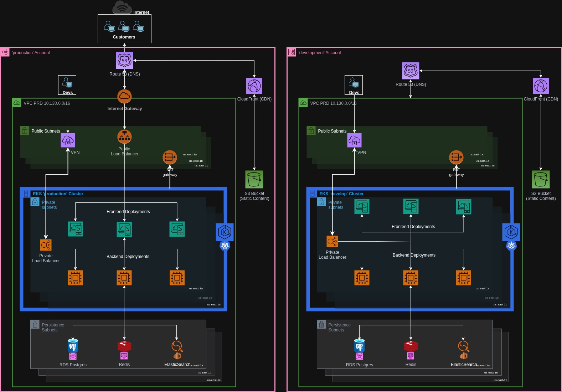The image size is (562, 392).
Task: Select "Persistence Subnets" label in production
Action: [53, 327]
